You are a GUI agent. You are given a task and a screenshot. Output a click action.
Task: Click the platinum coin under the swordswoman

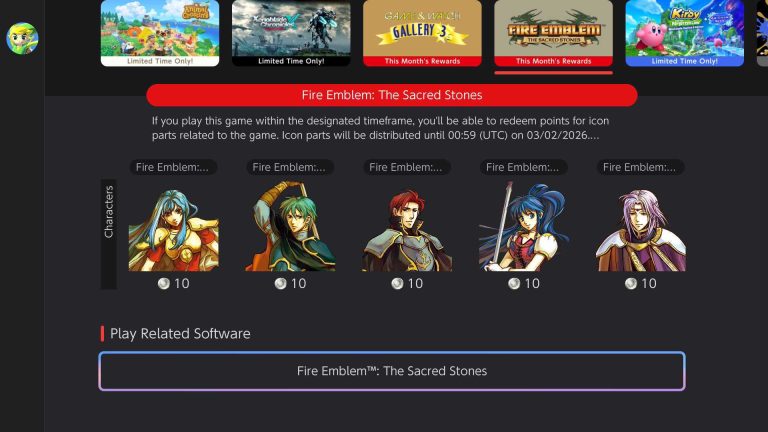[514, 284]
